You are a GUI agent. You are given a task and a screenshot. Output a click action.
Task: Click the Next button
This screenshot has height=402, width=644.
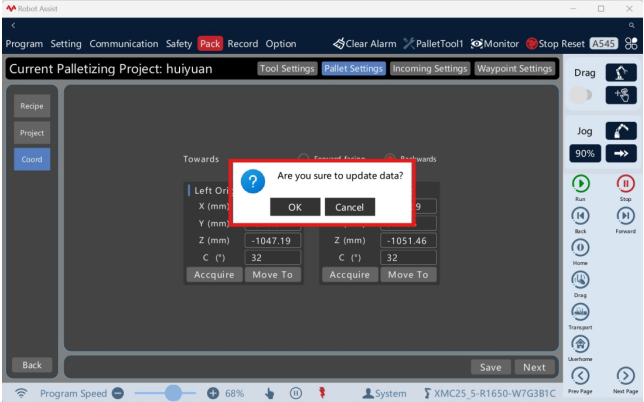[534, 367]
